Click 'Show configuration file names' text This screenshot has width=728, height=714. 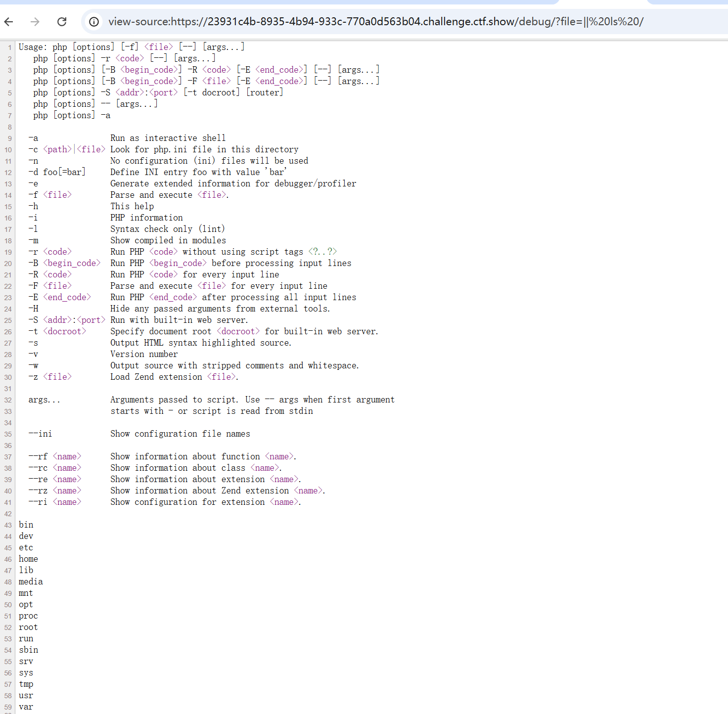click(180, 434)
